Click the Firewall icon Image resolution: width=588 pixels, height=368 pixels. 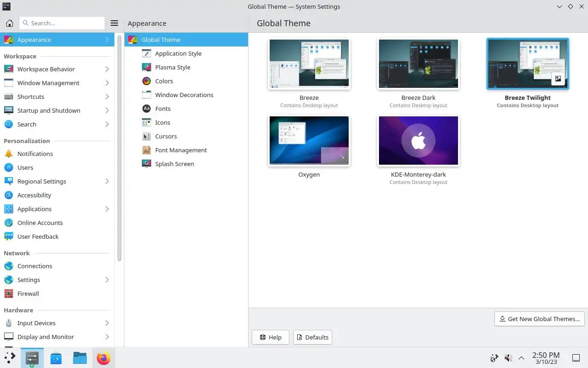[x=9, y=293]
